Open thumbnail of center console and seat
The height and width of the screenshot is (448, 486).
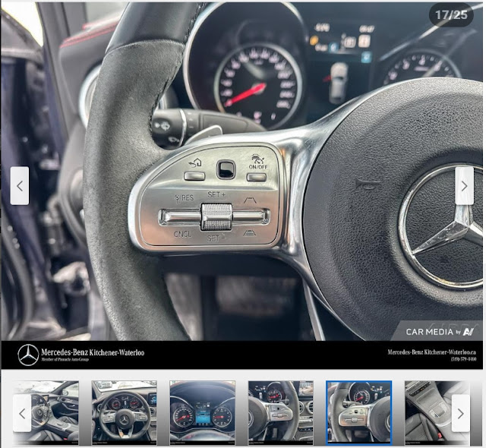click(437, 413)
